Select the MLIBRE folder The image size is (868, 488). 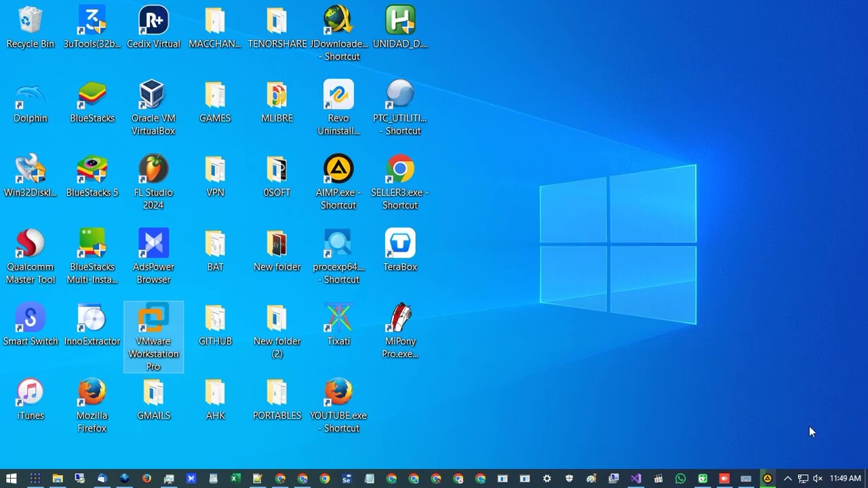tap(277, 102)
